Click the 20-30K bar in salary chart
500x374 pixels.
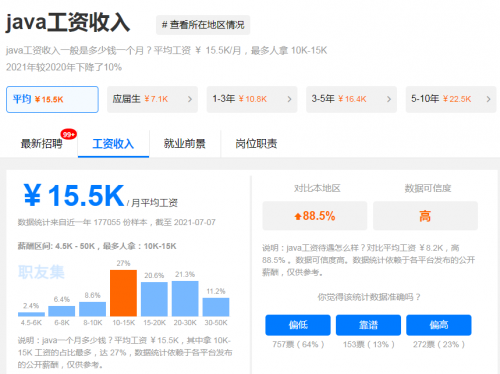tap(185, 299)
